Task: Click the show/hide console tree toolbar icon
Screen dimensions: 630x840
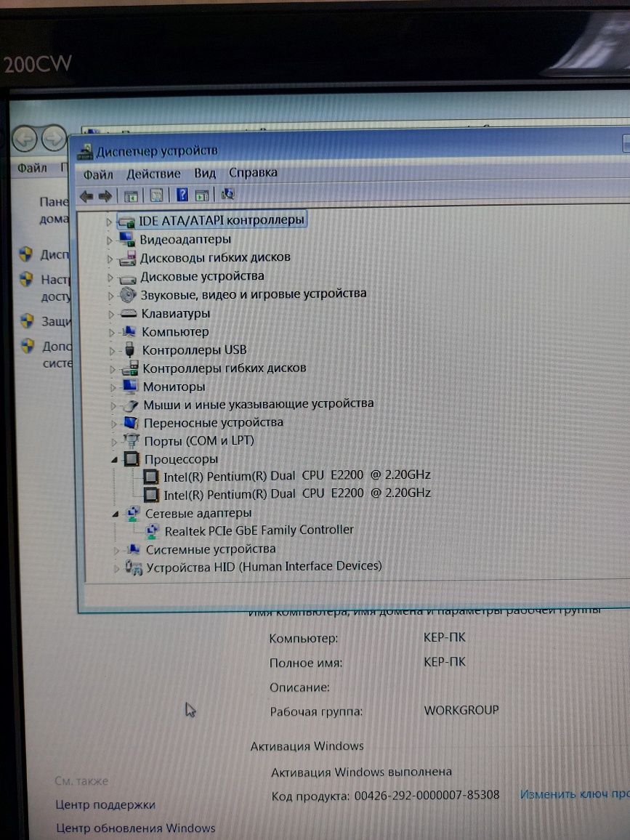Action: coord(131,196)
